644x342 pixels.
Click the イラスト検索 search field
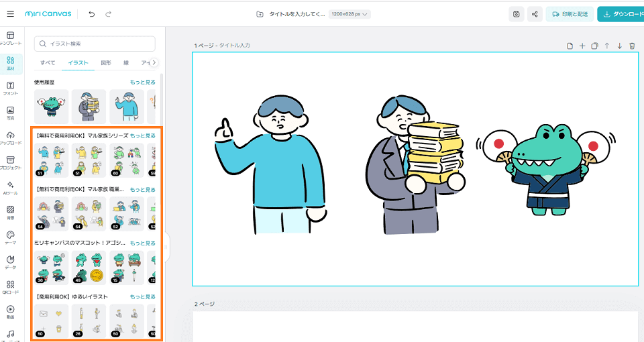pyautogui.click(x=95, y=44)
